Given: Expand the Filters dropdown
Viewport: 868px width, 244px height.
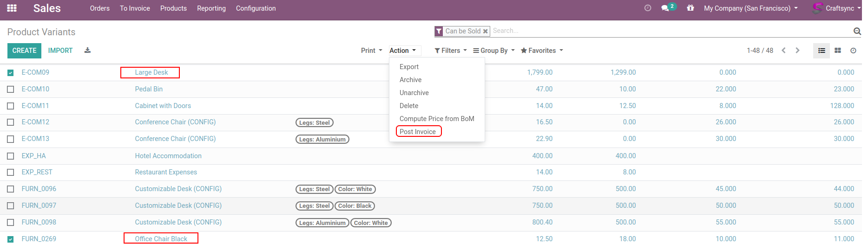Looking at the screenshot, I should 451,51.
